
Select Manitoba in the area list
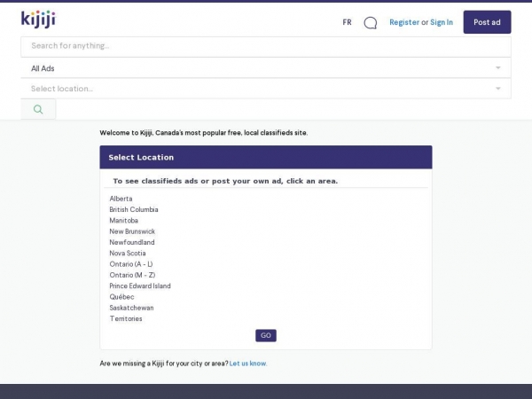[123, 221]
